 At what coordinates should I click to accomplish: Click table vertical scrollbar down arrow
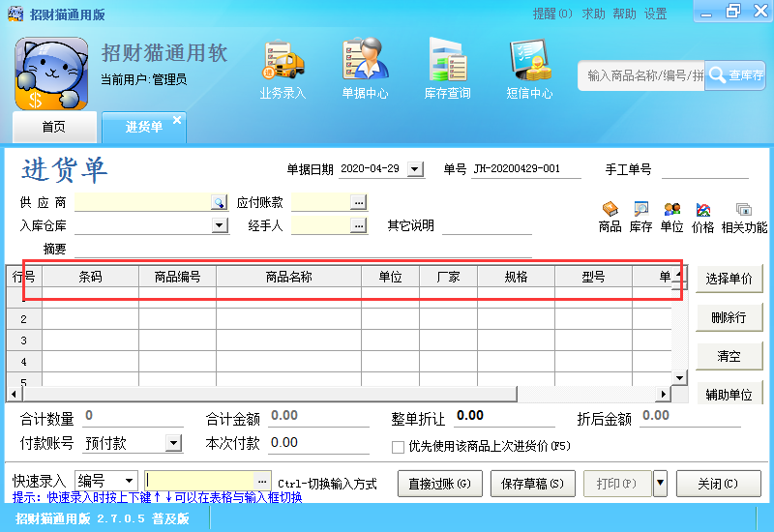680,378
